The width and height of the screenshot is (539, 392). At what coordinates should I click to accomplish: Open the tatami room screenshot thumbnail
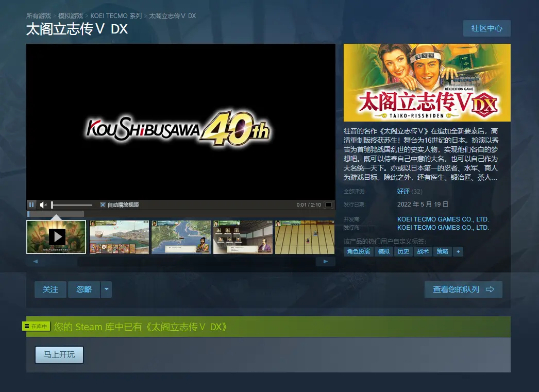[305, 237]
